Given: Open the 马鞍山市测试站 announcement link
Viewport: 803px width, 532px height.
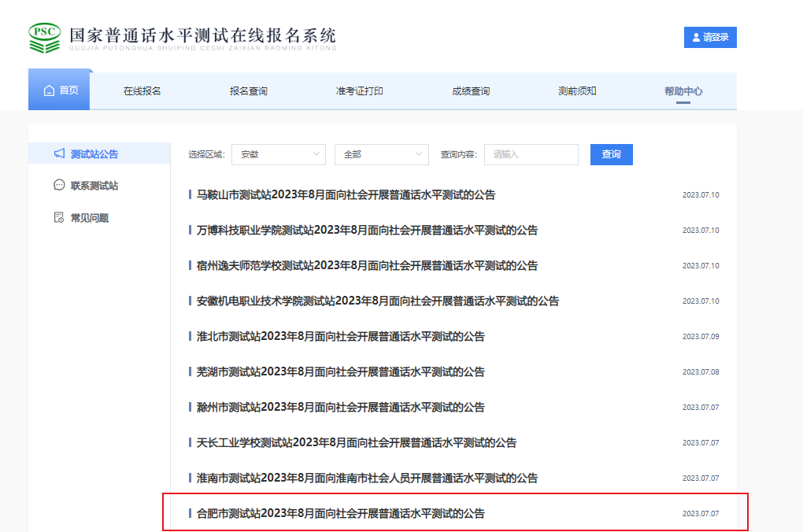Looking at the screenshot, I should click(346, 195).
